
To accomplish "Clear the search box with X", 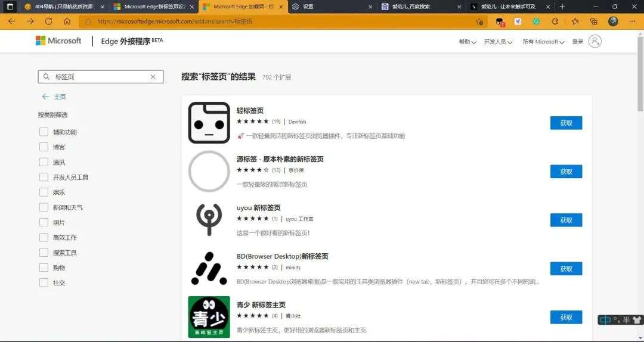I will click(x=153, y=77).
